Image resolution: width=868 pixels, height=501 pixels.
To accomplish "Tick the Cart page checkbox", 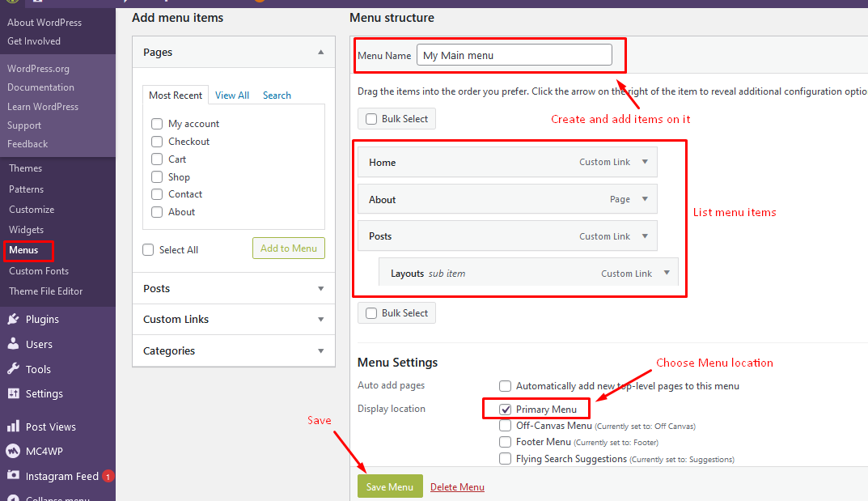I will coord(157,159).
